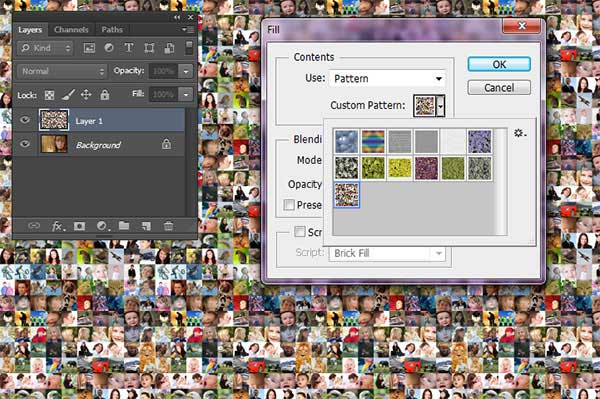Select the rainbow tie-dye pattern swatch
The height and width of the screenshot is (399, 600).
click(373, 142)
